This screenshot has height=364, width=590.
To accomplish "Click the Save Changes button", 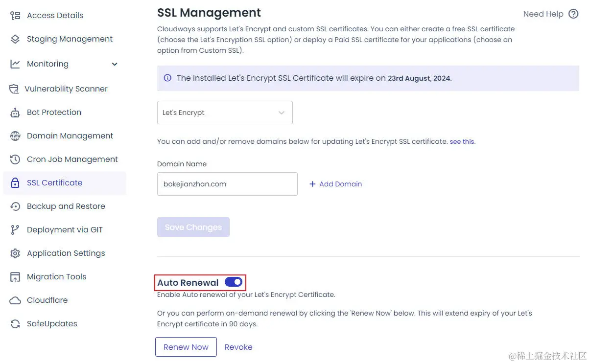I will pyautogui.click(x=193, y=227).
